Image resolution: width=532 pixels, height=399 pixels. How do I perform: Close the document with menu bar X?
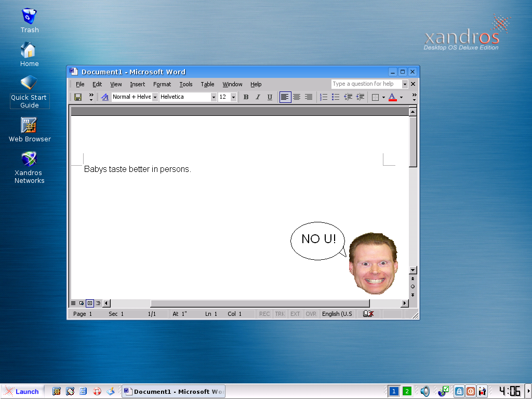point(413,84)
